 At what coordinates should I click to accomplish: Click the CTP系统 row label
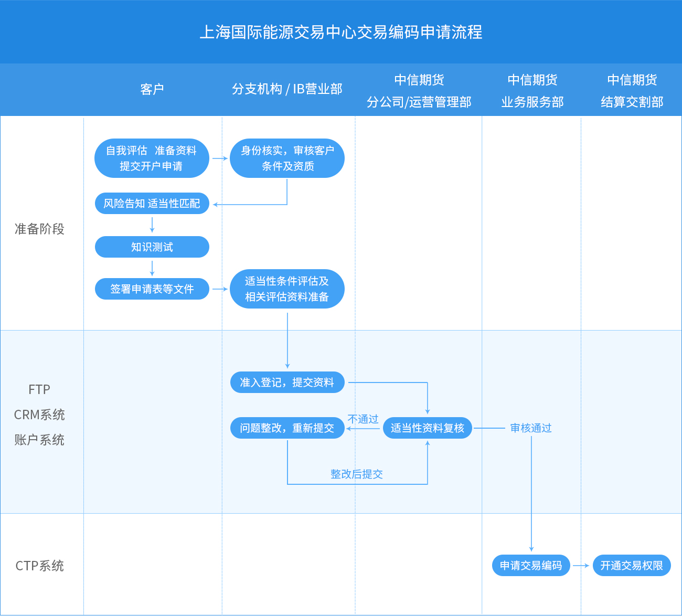(39, 566)
